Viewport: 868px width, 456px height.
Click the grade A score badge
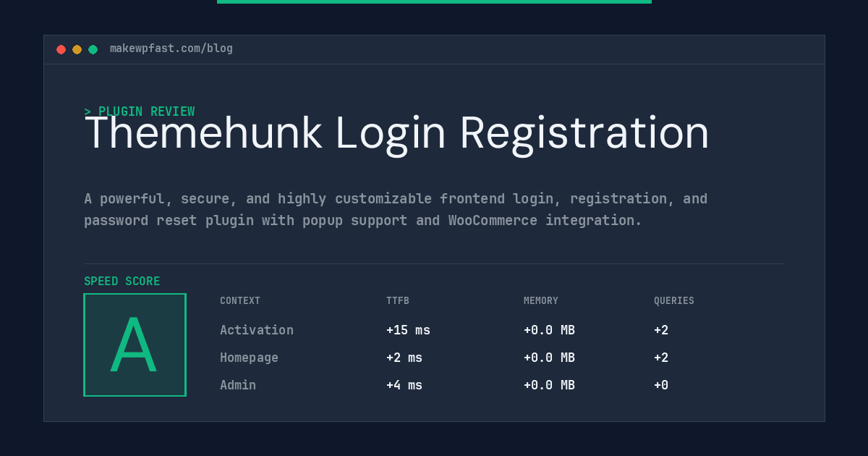(x=135, y=345)
